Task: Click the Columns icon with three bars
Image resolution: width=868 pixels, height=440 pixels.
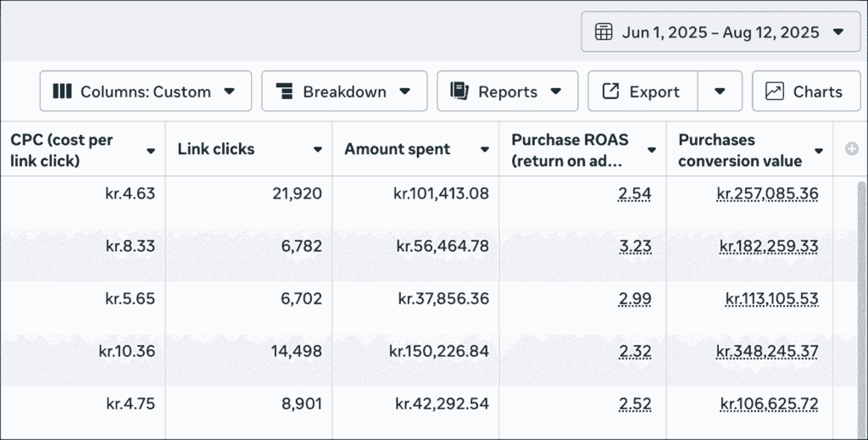Action: (x=62, y=92)
